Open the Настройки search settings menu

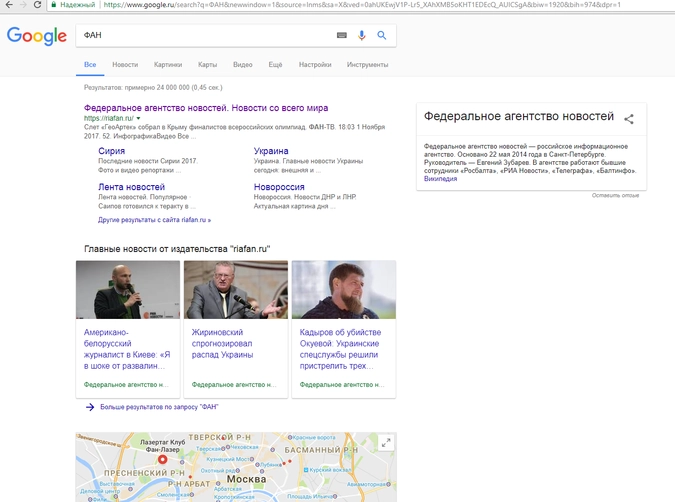pos(315,65)
